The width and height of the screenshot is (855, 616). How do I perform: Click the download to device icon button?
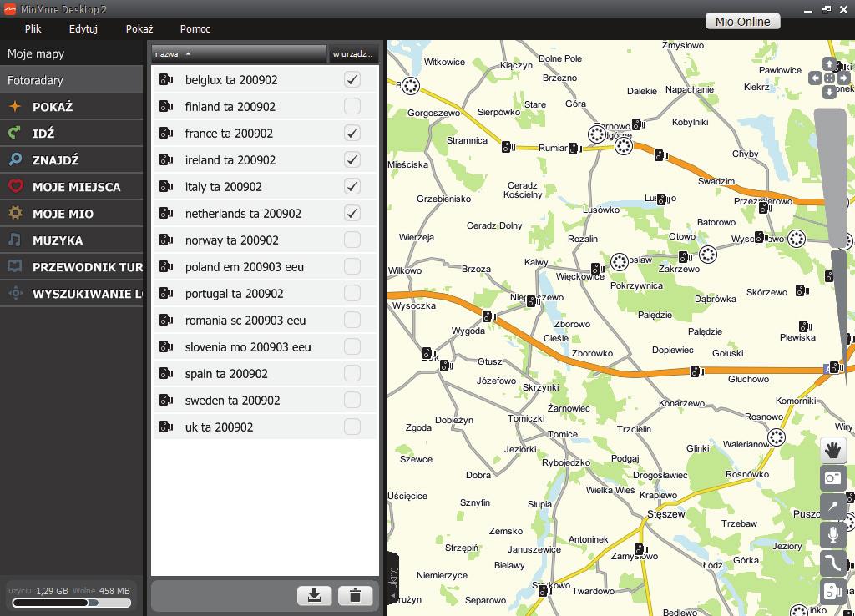pyautogui.click(x=314, y=595)
